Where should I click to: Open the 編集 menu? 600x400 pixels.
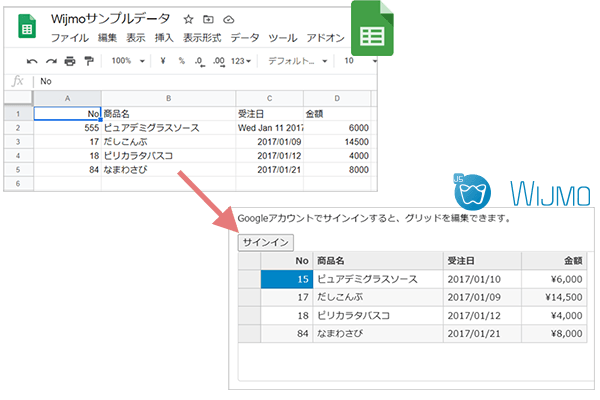107,38
